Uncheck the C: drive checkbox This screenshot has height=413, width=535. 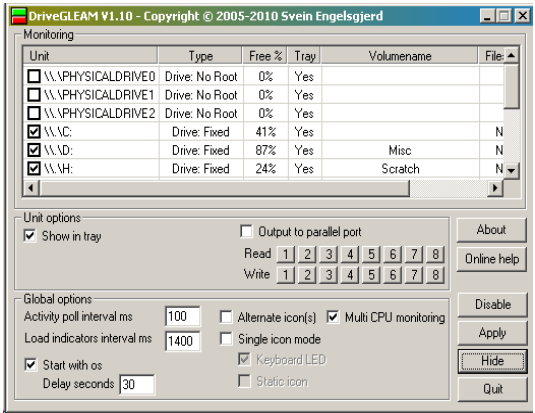point(34,131)
